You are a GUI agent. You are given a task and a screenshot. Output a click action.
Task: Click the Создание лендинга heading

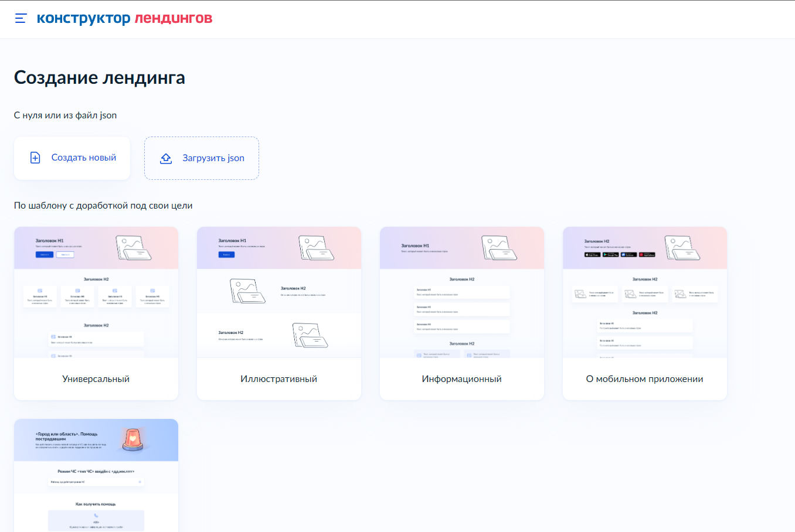coord(100,77)
